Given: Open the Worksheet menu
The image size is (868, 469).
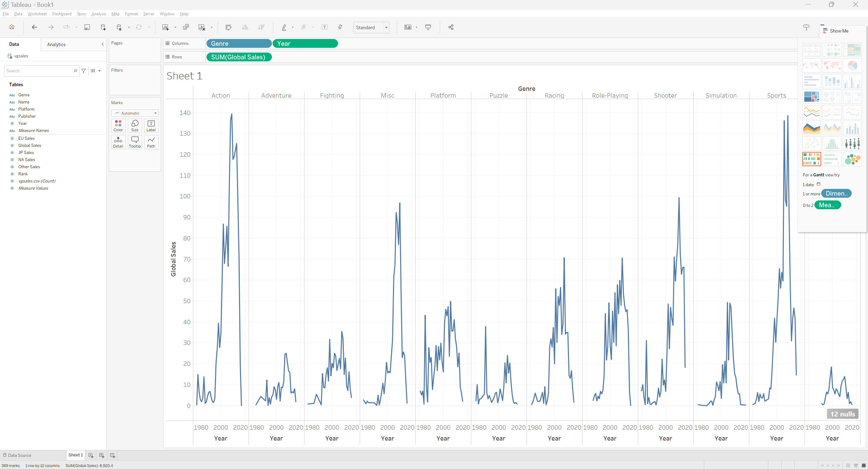Looking at the screenshot, I should tap(37, 14).
